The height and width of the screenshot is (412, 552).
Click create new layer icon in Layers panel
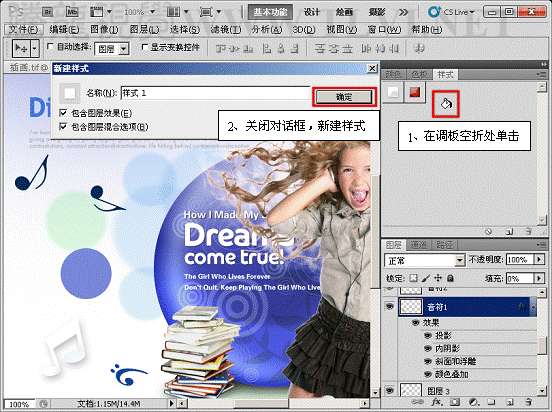click(509, 402)
